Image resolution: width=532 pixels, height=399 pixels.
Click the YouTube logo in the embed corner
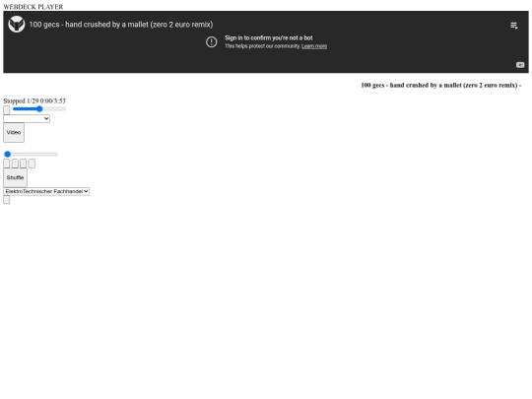[520, 65]
